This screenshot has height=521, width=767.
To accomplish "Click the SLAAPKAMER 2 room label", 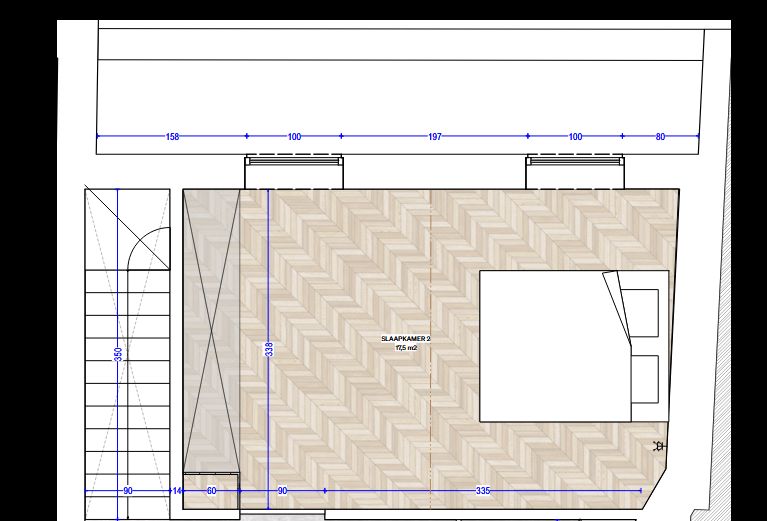I will pyautogui.click(x=405, y=340).
